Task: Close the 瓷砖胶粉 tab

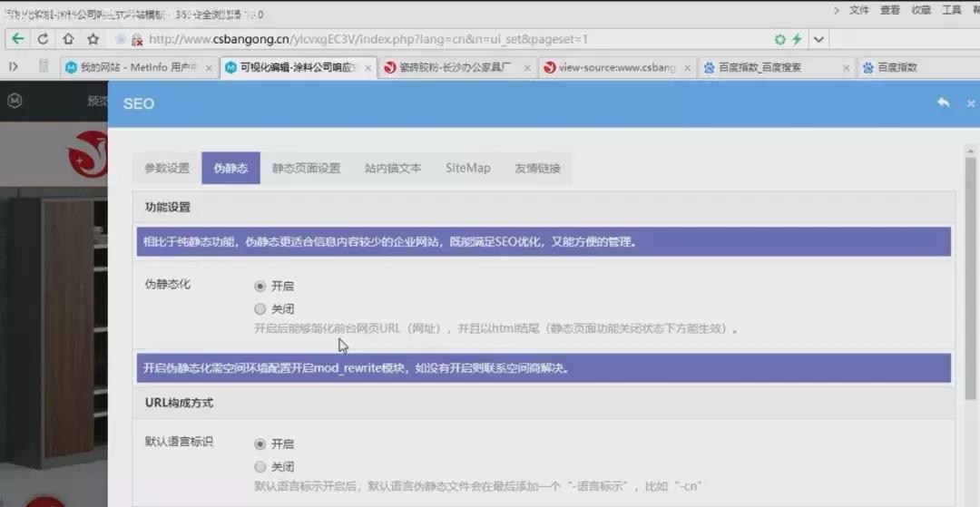Action: 527,68
